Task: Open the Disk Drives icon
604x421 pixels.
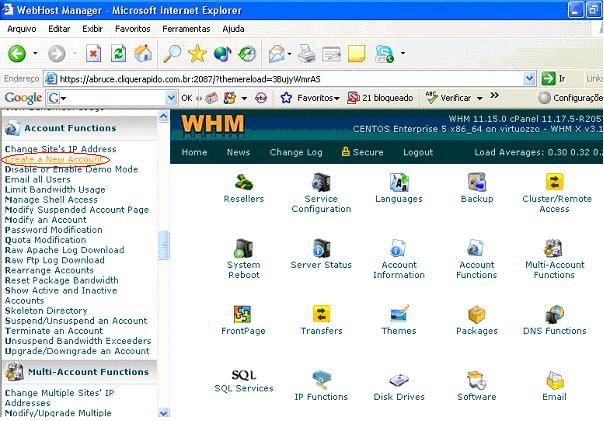Action: (399, 381)
